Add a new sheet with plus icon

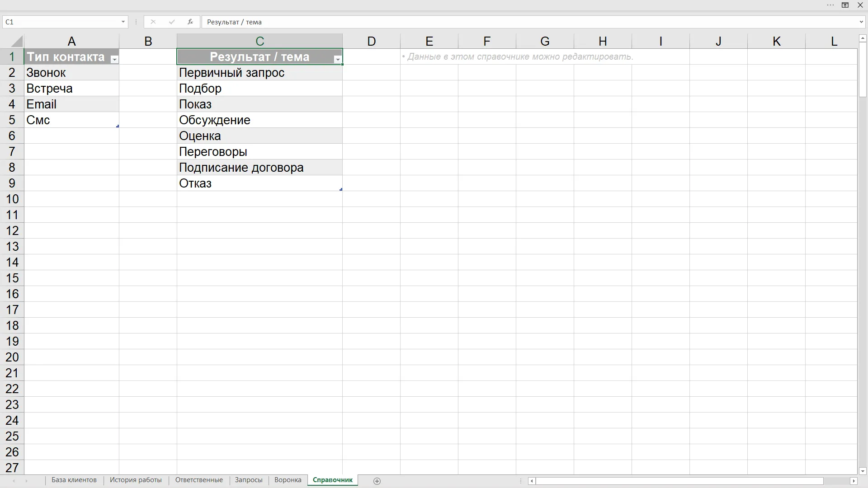[x=377, y=481]
